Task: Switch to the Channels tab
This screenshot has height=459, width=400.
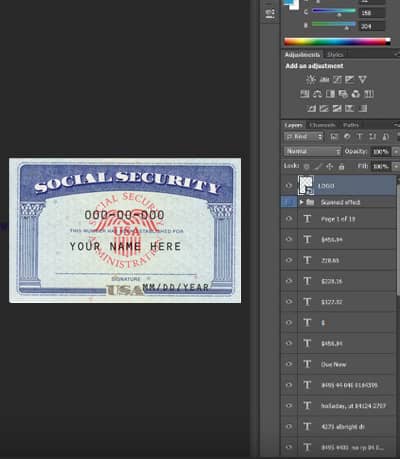Action: click(x=322, y=125)
